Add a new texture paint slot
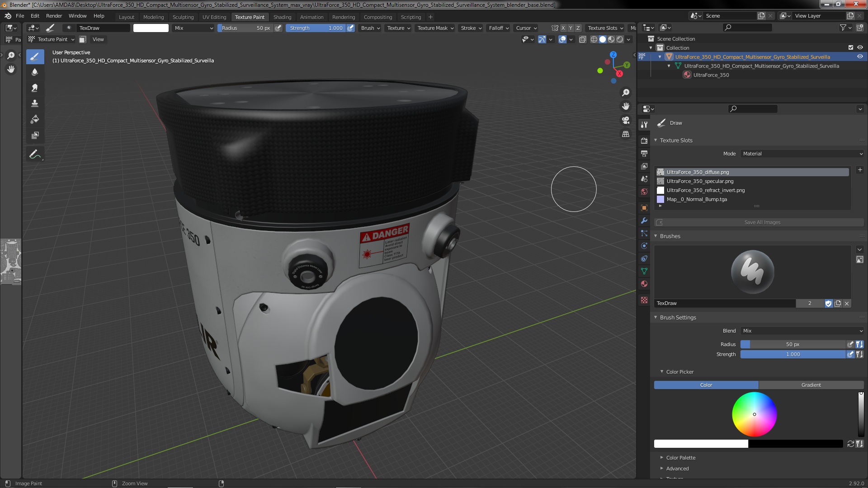The height and width of the screenshot is (488, 868). coord(860,170)
